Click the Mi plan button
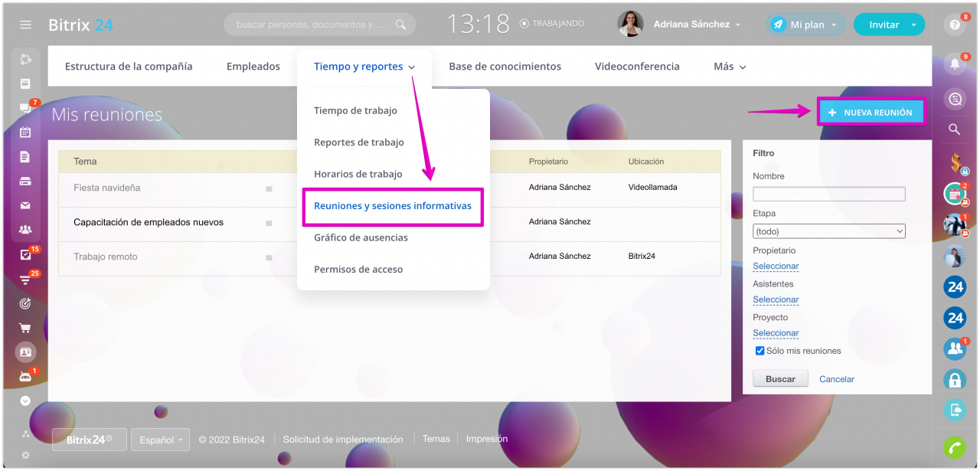Viewport: 980px width, 471px height. (x=806, y=25)
